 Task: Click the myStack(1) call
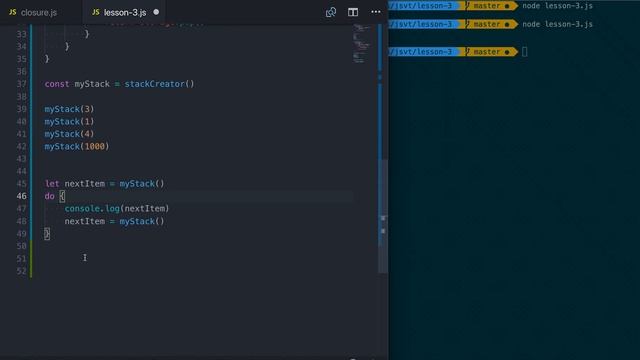click(x=69, y=122)
